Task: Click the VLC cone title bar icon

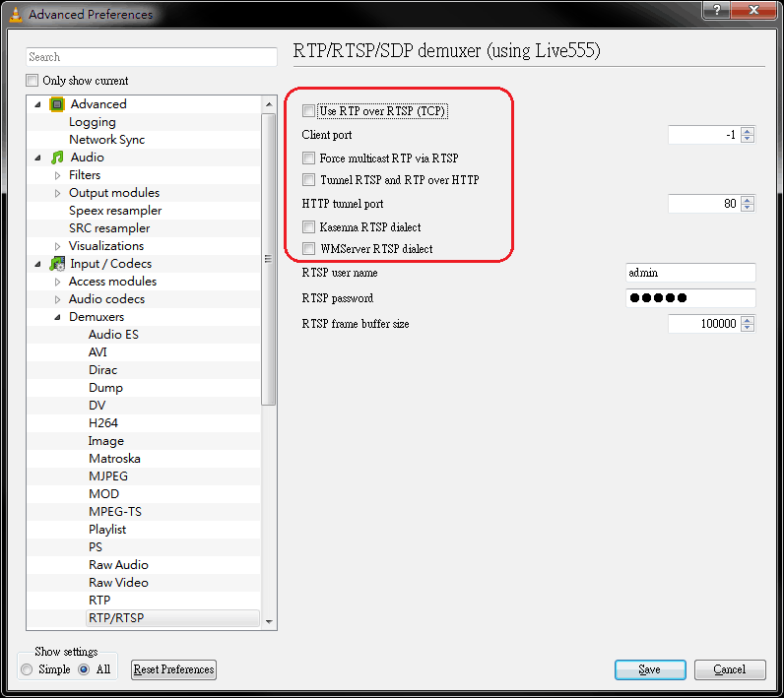Action: pyautogui.click(x=16, y=14)
